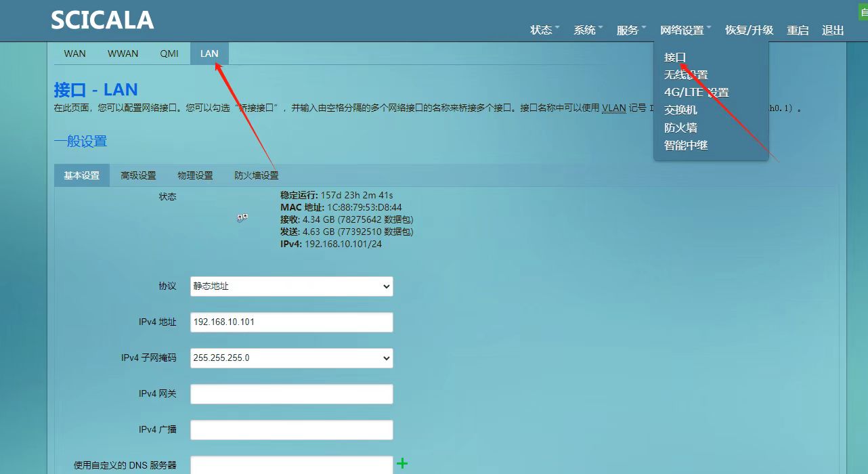This screenshot has width=868, height=474.
Task: Open the 防火墙设置 tab
Action: pos(256,175)
